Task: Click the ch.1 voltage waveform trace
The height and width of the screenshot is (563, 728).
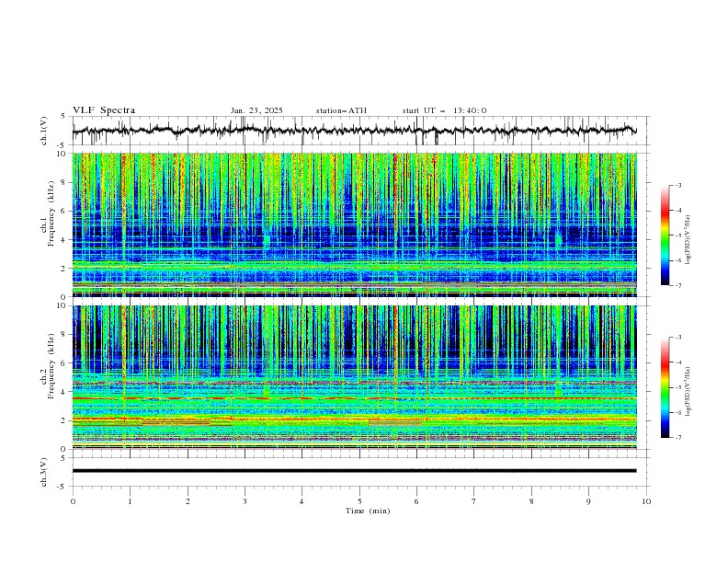Action: 355,131
